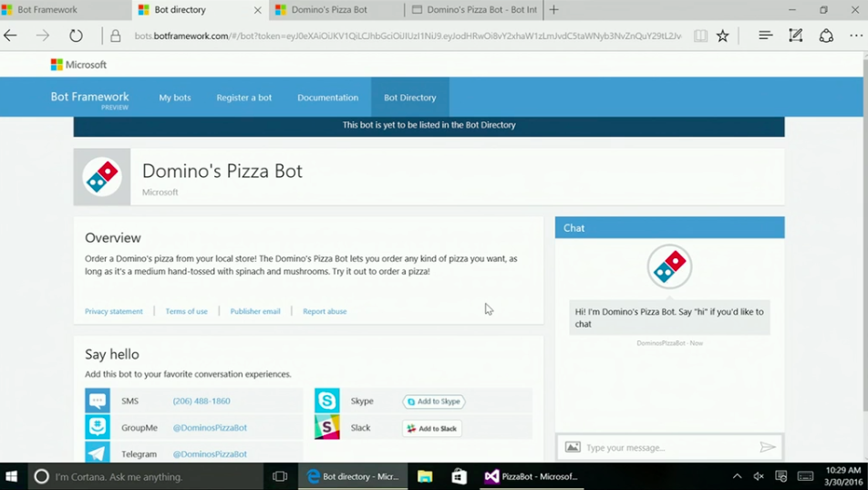The height and width of the screenshot is (490, 868).
Task: Open Edge share icon
Action: tap(826, 36)
